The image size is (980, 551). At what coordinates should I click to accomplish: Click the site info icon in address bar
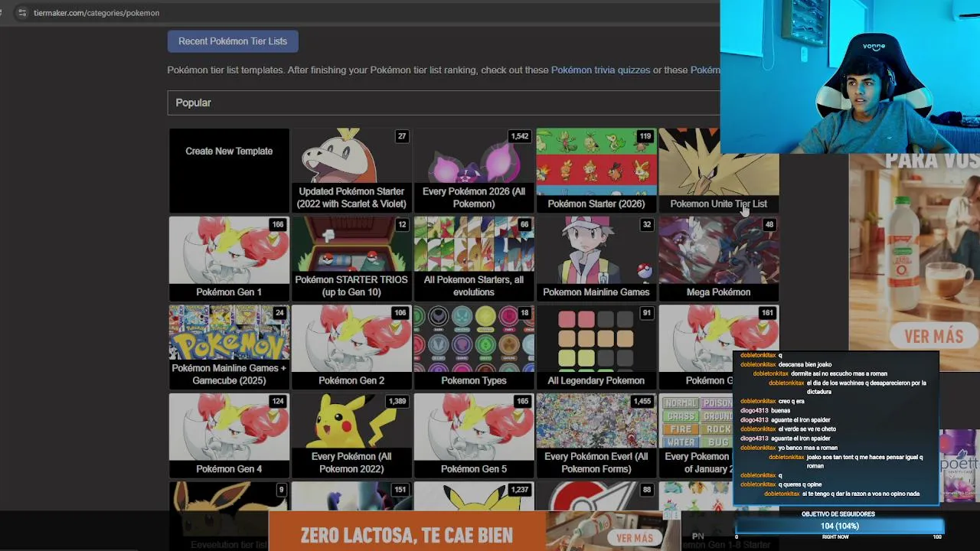click(x=21, y=13)
